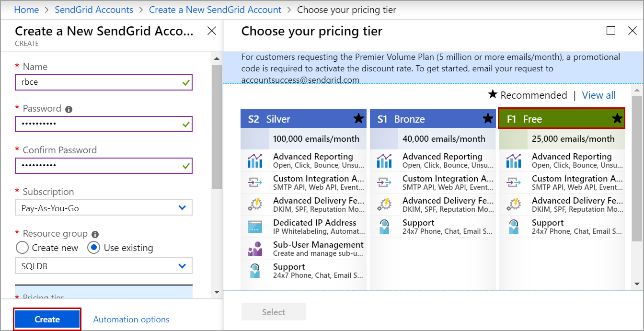Viewport: 644px width, 331px height.
Task: Open the View all pricing link
Action: coord(599,95)
